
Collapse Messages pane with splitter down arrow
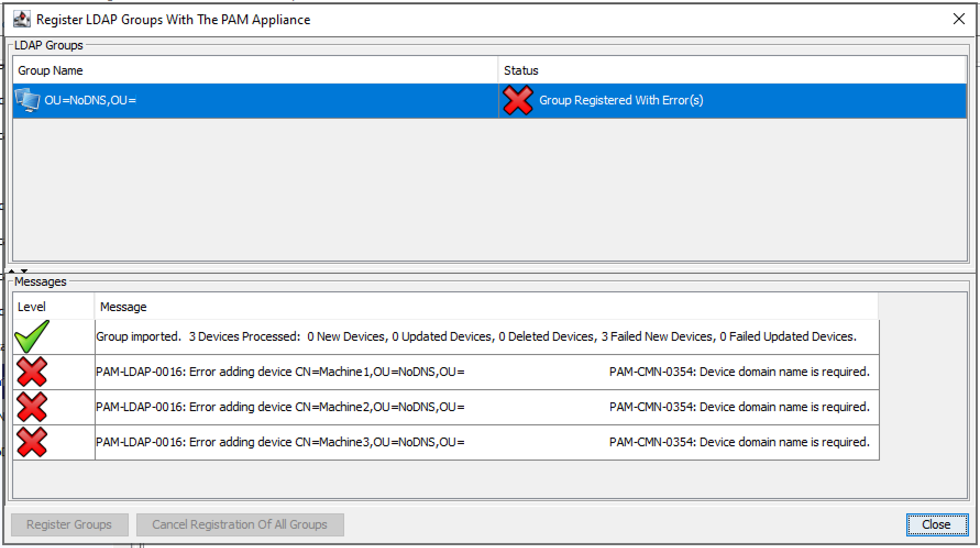coord(24,271)
